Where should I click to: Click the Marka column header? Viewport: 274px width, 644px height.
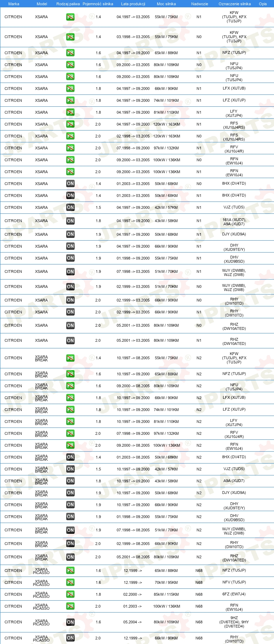(14, 4)
